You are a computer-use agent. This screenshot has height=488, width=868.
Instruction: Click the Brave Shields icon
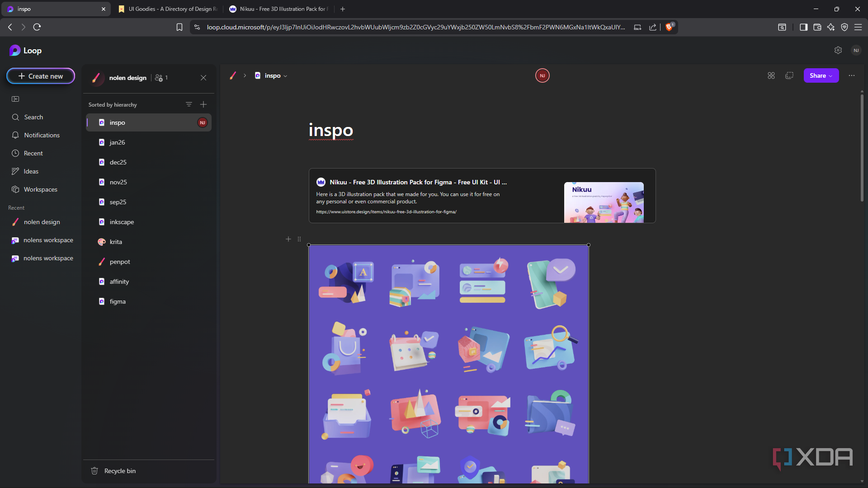(x=670, y=27)
